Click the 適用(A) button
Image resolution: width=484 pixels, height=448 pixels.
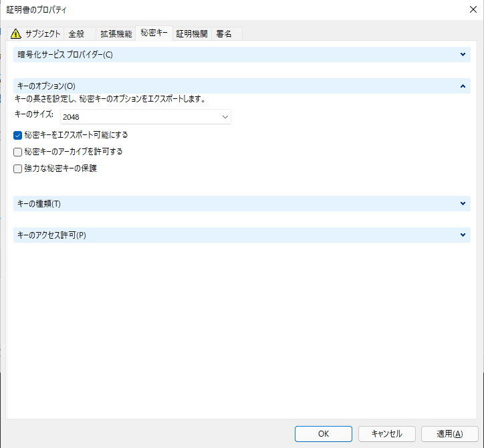[x=450, y=434]
